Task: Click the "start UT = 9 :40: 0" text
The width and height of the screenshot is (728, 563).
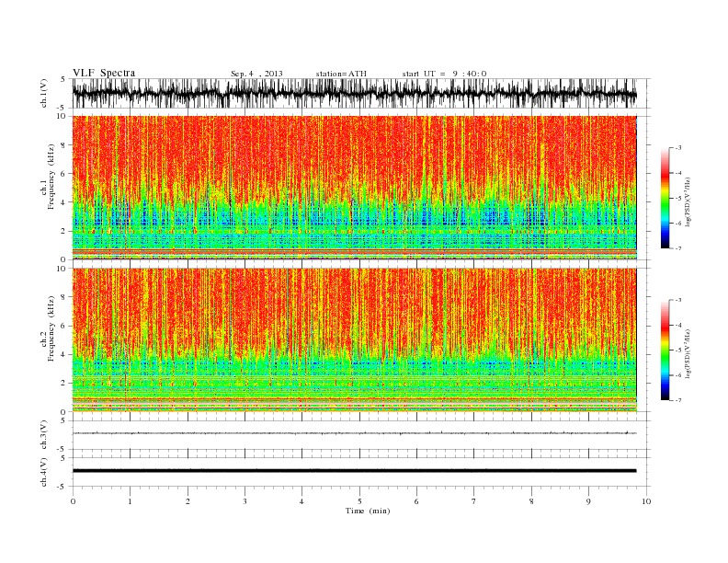Action: (x=444, y=74)
